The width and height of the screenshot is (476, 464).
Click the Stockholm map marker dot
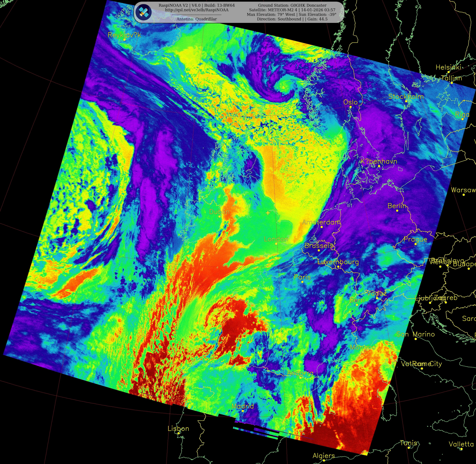pos(406,101)
